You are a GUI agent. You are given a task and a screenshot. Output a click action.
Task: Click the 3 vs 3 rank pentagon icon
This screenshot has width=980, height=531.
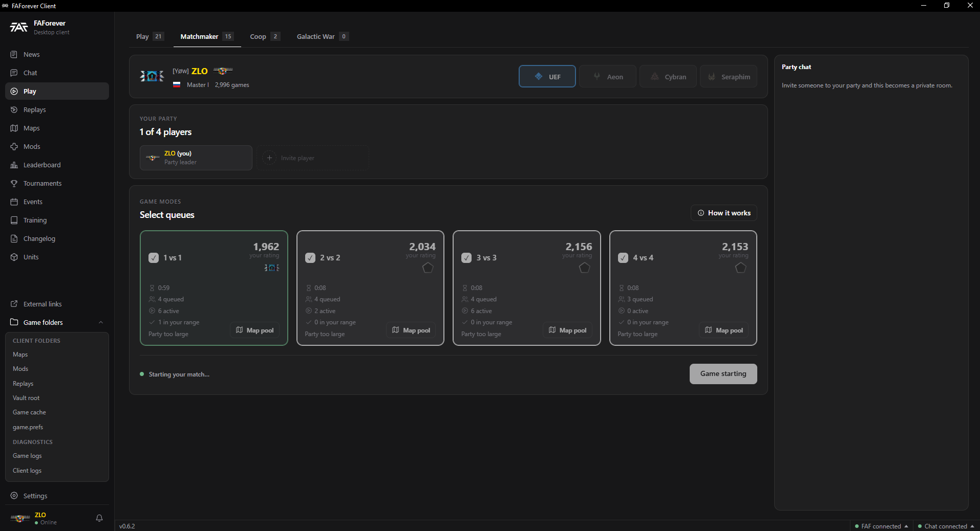(584, 268)
